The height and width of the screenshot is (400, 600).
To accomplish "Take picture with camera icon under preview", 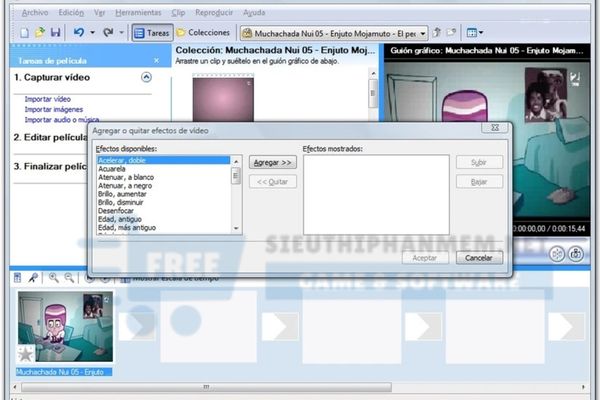I will coord(576,254).
